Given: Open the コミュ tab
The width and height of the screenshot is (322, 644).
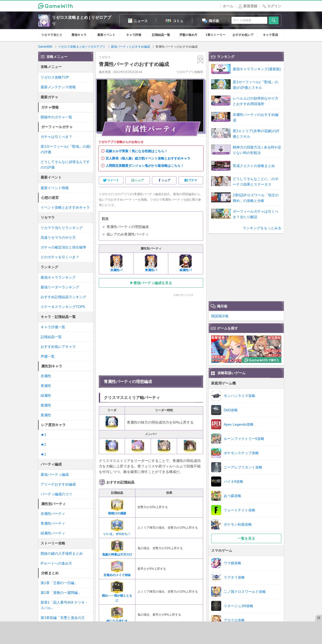Looking at the screenshot, I should pos(174,21).
